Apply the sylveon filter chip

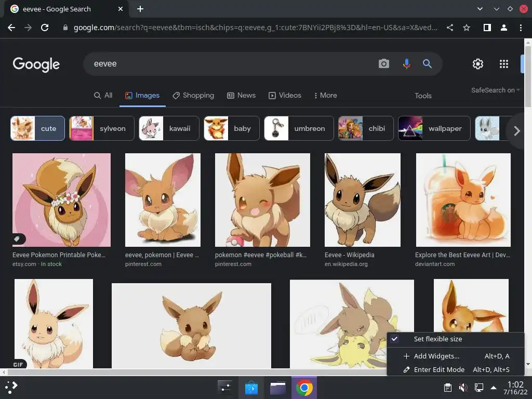(102, 128)
